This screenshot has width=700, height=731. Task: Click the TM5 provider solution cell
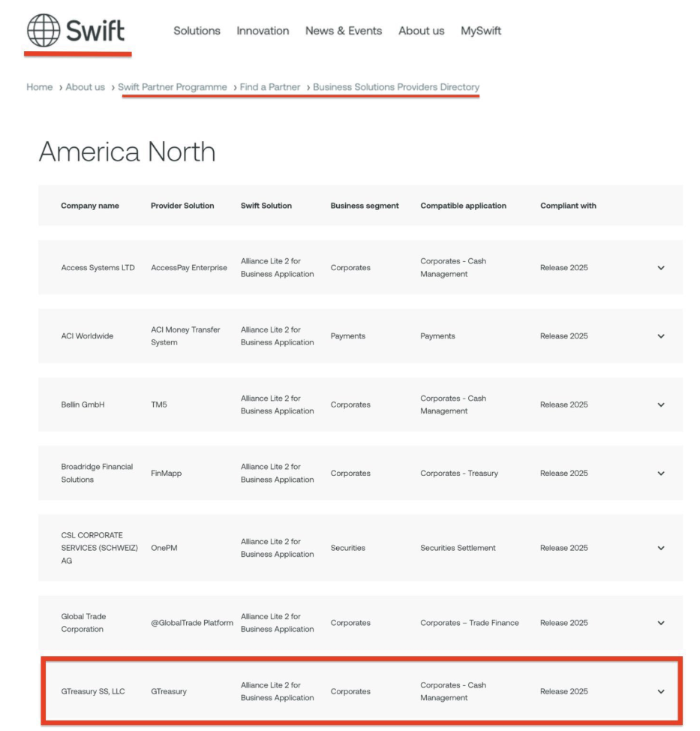click(159, 405)
